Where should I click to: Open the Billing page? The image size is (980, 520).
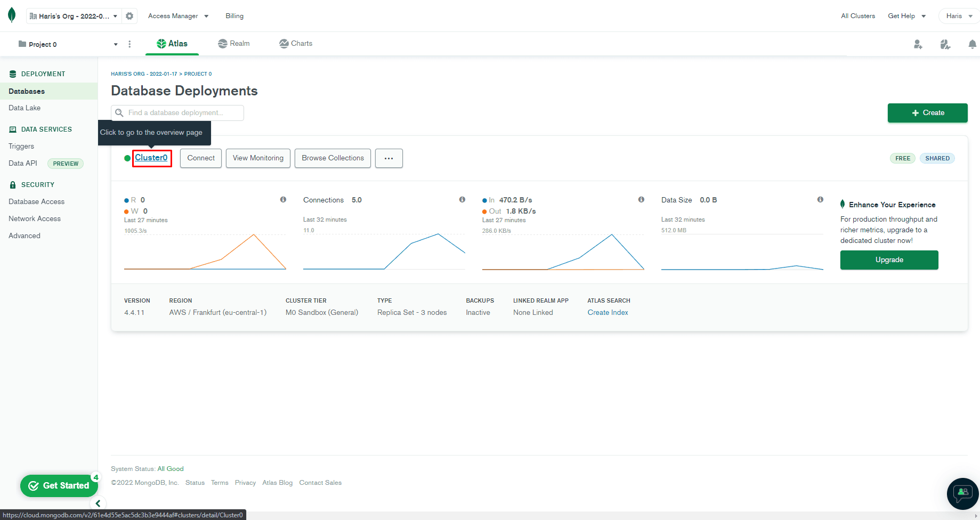[x=234, y=16]
